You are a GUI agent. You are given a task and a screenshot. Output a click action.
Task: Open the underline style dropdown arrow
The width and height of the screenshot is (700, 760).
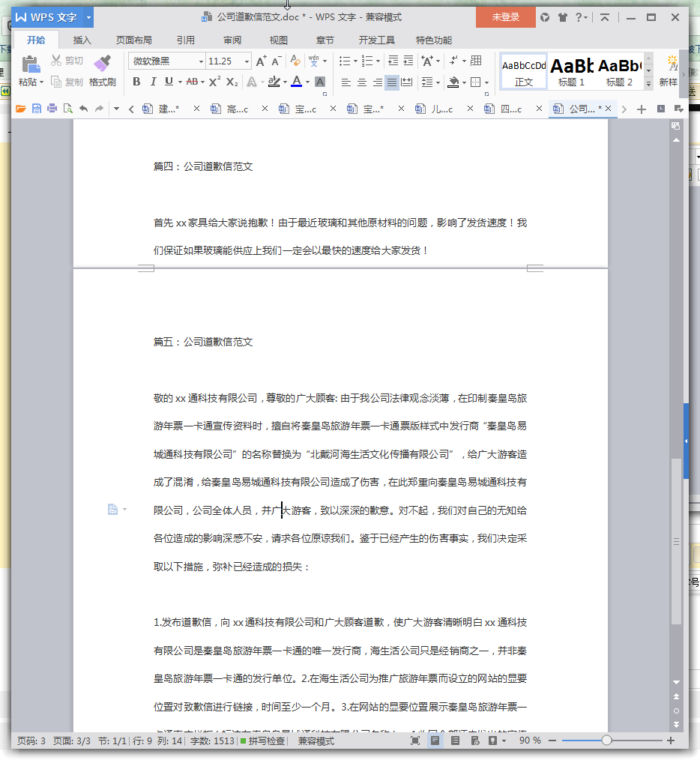[180, 82]
